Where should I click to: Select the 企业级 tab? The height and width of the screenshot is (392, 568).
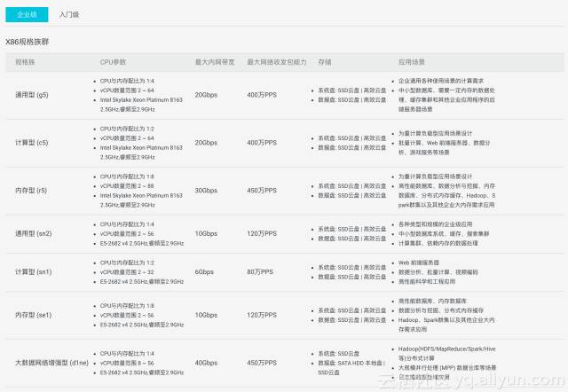(27, 14)
